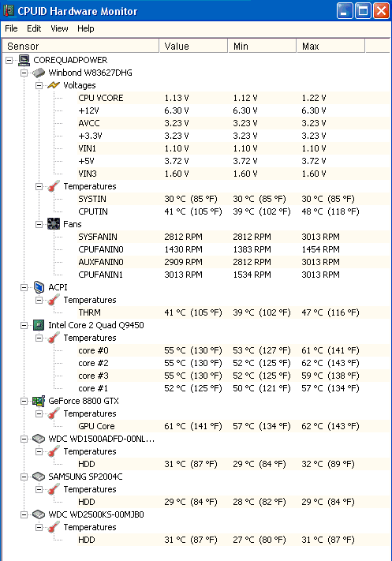Select the SYSTIN temperature row

click(x=233, y=199)
